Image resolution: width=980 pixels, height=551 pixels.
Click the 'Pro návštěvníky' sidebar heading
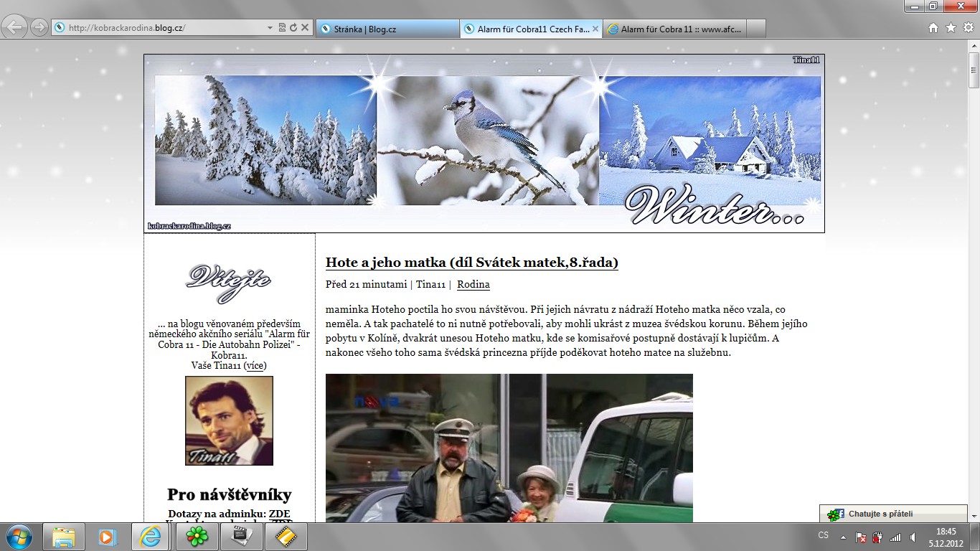click(x=229, y=494)
